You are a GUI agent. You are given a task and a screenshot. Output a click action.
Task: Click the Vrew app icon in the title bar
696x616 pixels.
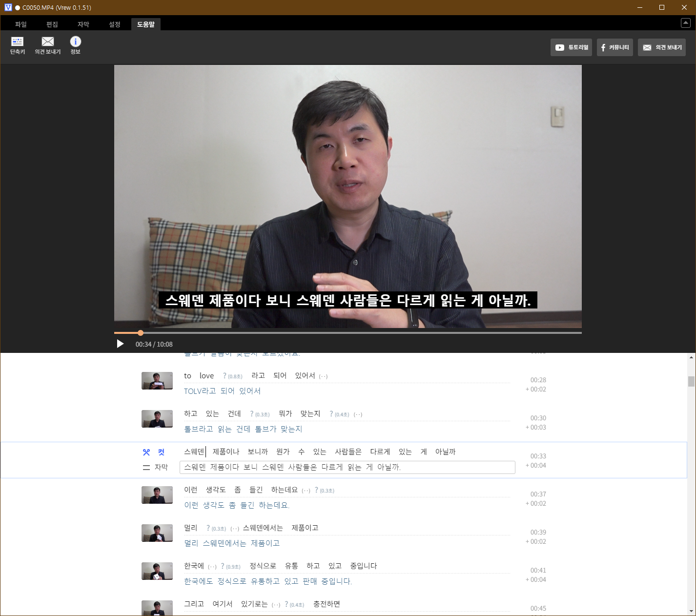8,7
